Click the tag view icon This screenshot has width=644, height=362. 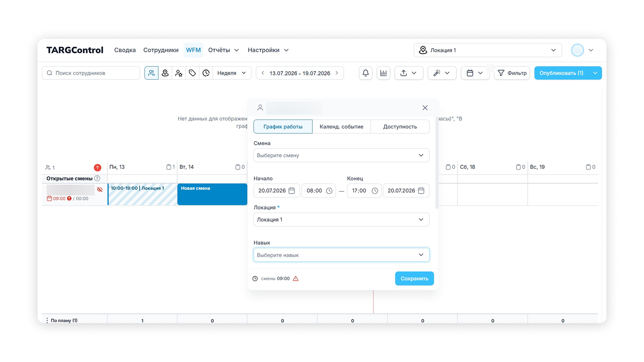(192, 73)
